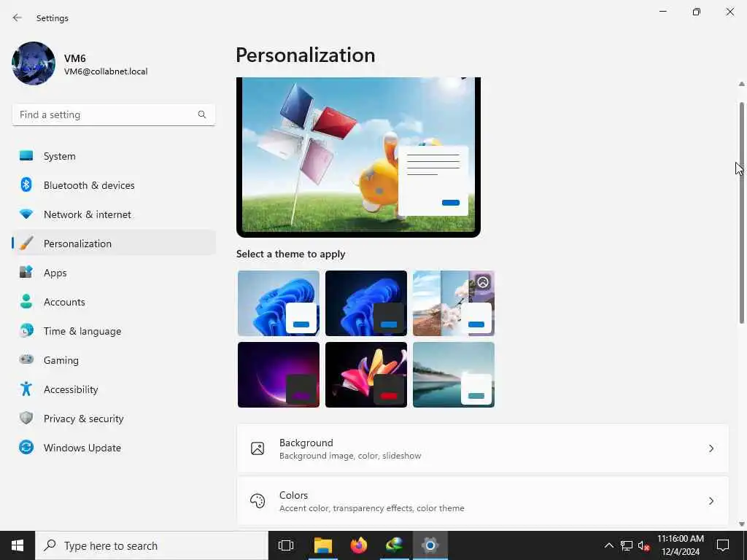Open Network & internet settings

pos(114,214)
